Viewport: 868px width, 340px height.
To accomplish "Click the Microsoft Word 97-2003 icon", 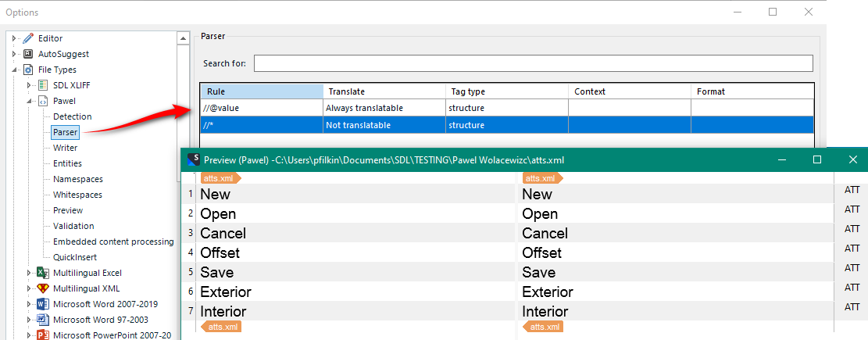I will pyautogui.click(x=43, y=320).
